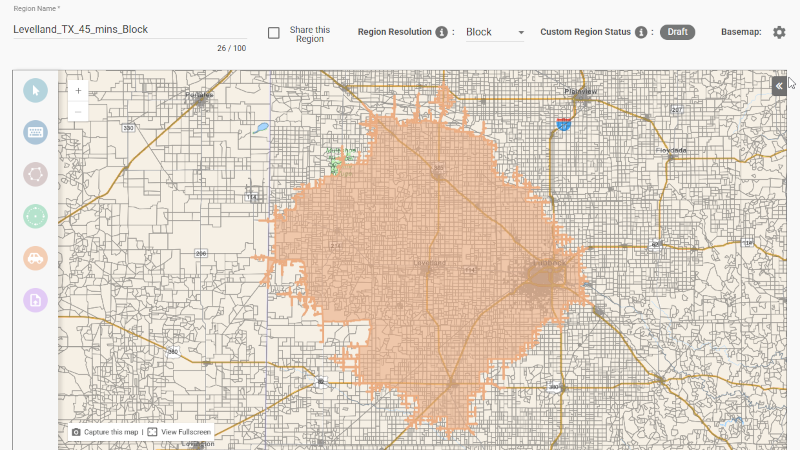This screenshot has height=450, width=800.
Task: Click Region Resolution info icon
Action: (x=441, y=32)
